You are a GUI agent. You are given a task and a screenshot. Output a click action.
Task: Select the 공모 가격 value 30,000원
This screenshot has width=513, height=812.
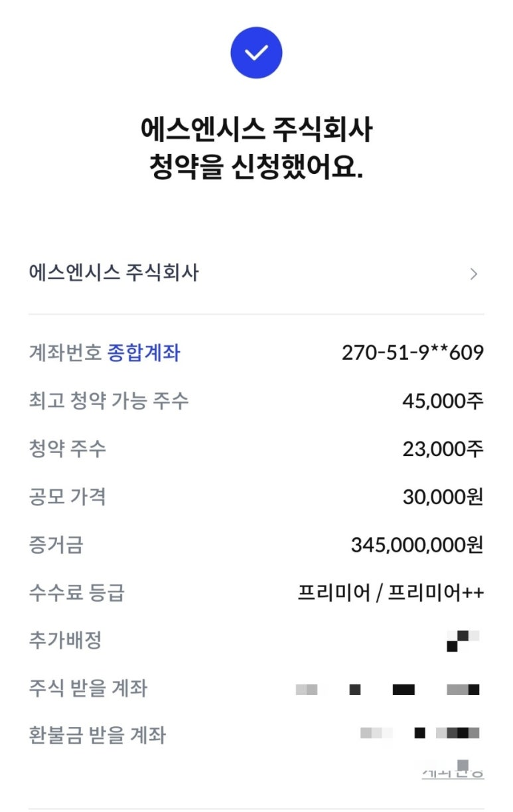[443, 497]
